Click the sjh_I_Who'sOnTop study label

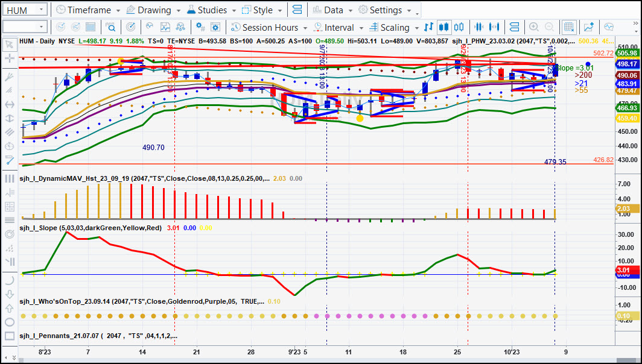[x=142, y=301]
